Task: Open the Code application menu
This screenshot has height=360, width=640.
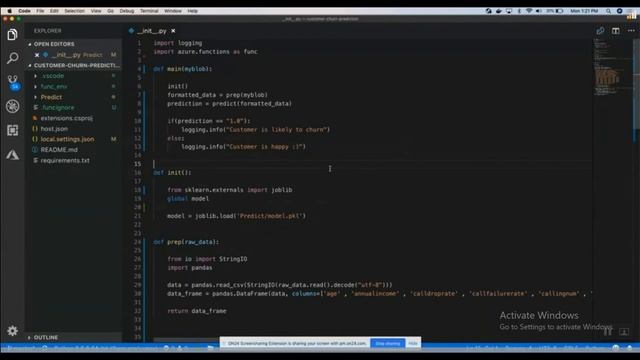Action: click(x=24, y=11)
